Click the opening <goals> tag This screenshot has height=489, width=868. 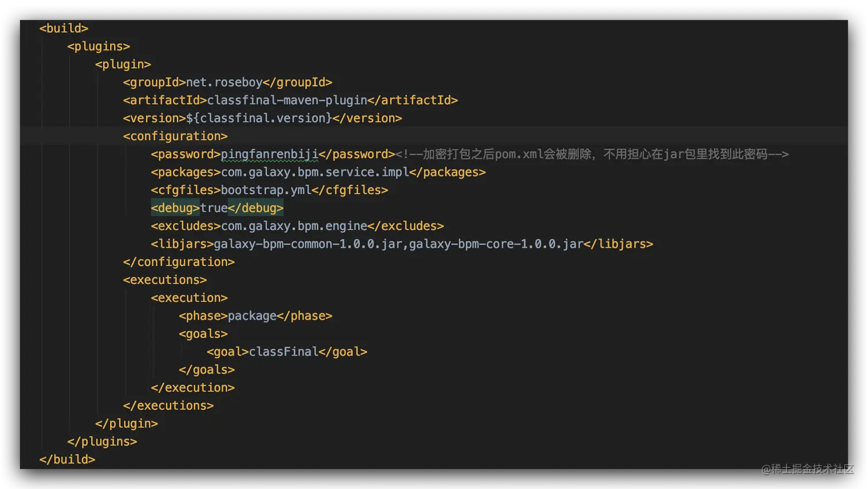click(x=203, y=334)
